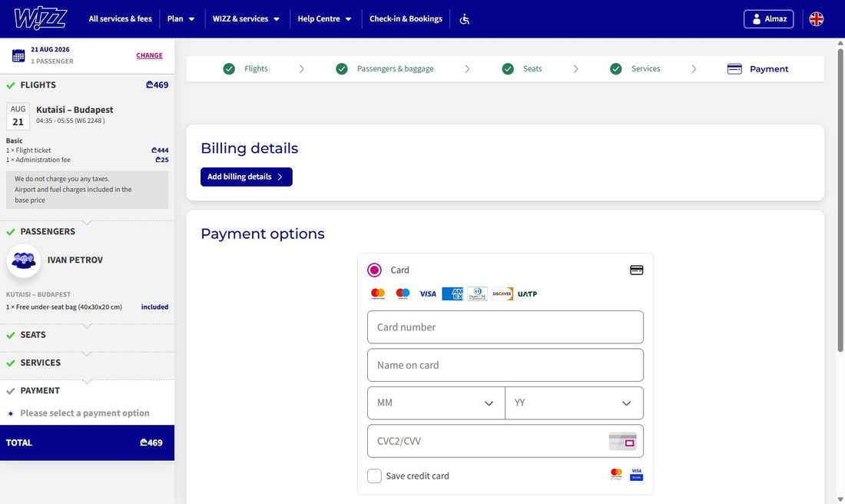This screenshot has height=504, width=845.
Task: Click the 'included' under-seat bag label
Action: (x=154, y=307)
